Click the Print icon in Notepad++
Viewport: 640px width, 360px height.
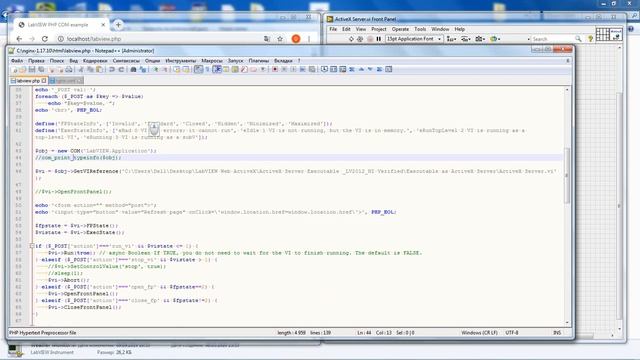pos(69,69)
